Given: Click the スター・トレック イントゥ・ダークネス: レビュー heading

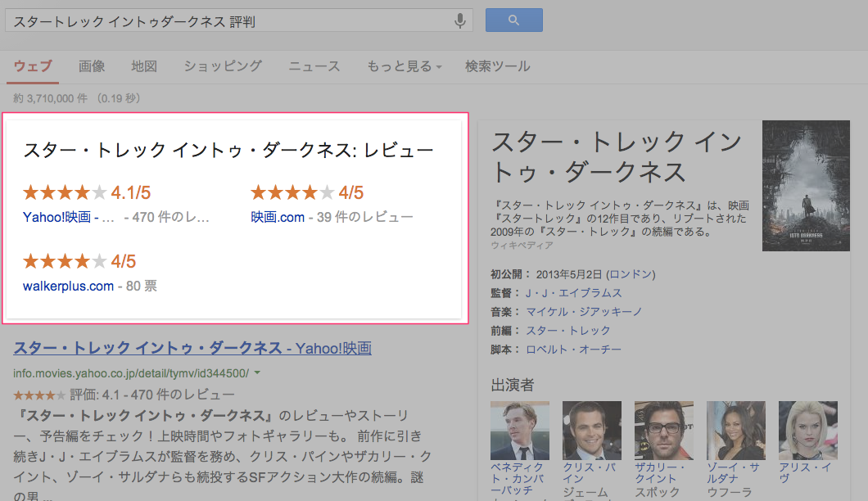Looking at the screenshot, I should (x=228, y=150).
